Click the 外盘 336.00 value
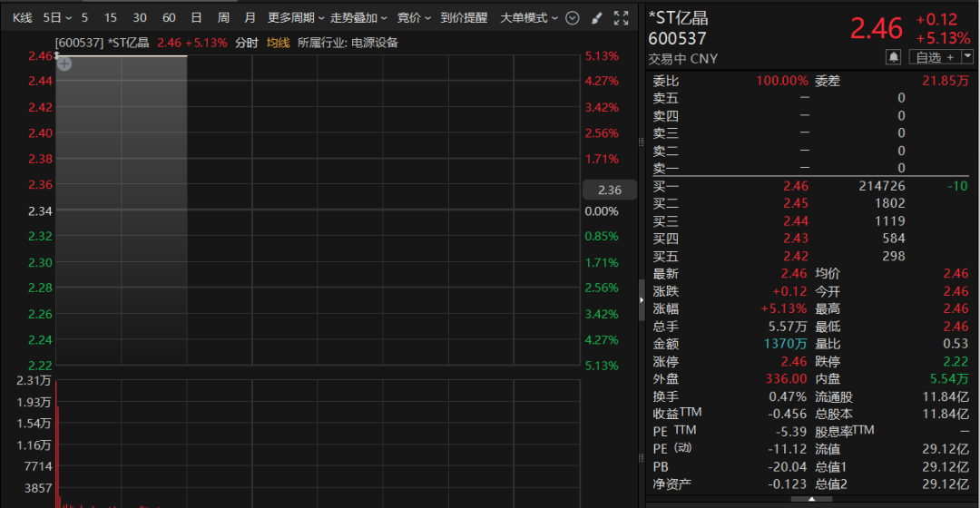Image resolution: width=980 pixels, height=508 pixels. coord(786,378)
